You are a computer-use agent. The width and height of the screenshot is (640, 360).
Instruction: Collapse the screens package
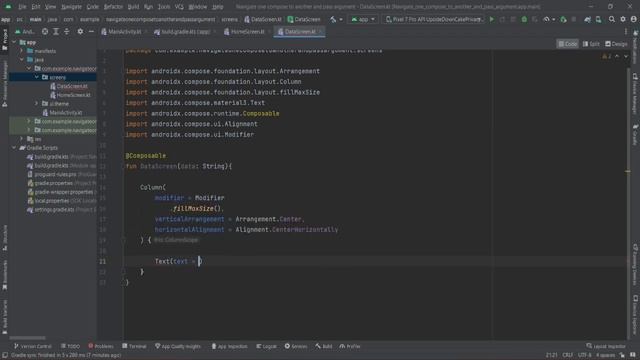37,77
